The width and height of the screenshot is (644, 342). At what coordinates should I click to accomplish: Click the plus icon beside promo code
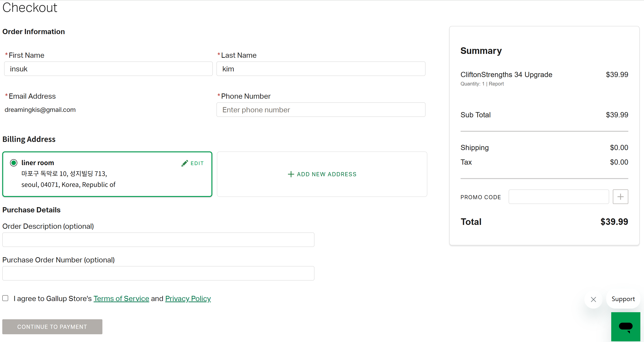tap(620, 197)
